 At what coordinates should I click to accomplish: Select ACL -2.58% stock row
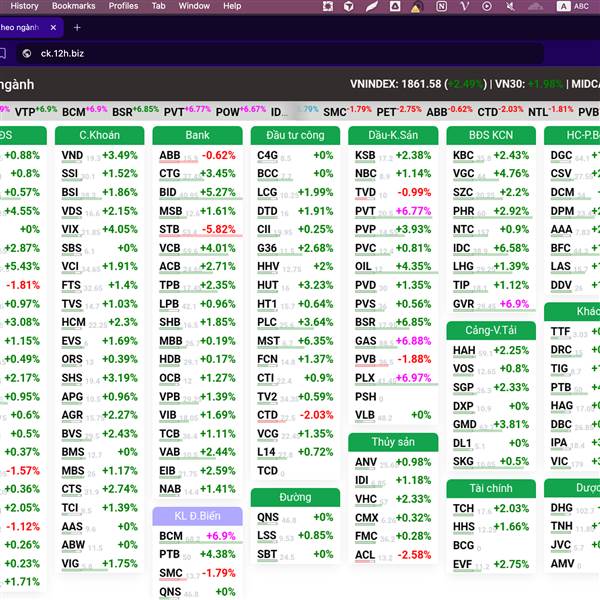click(x=393, y=555)
